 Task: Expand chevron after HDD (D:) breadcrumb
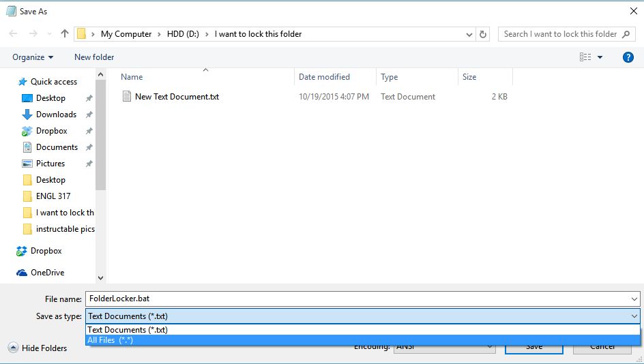(x=207, y=35)
